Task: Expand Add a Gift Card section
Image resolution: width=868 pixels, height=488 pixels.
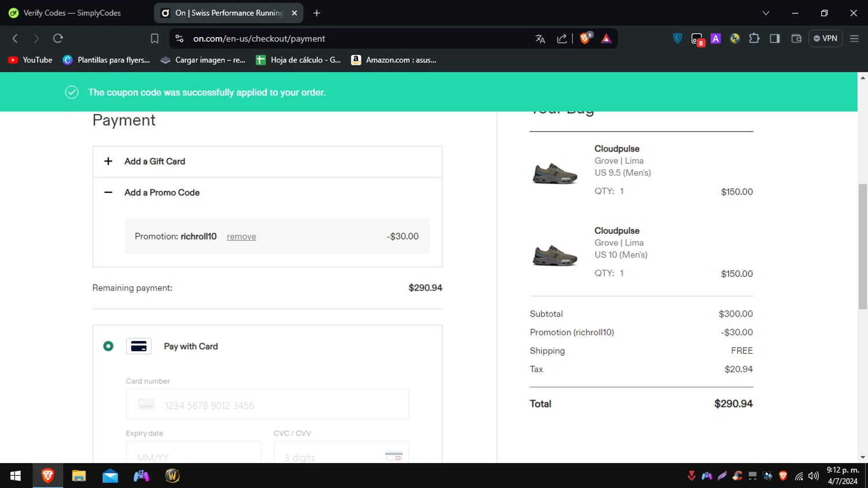Action: (x=267, y=162)
